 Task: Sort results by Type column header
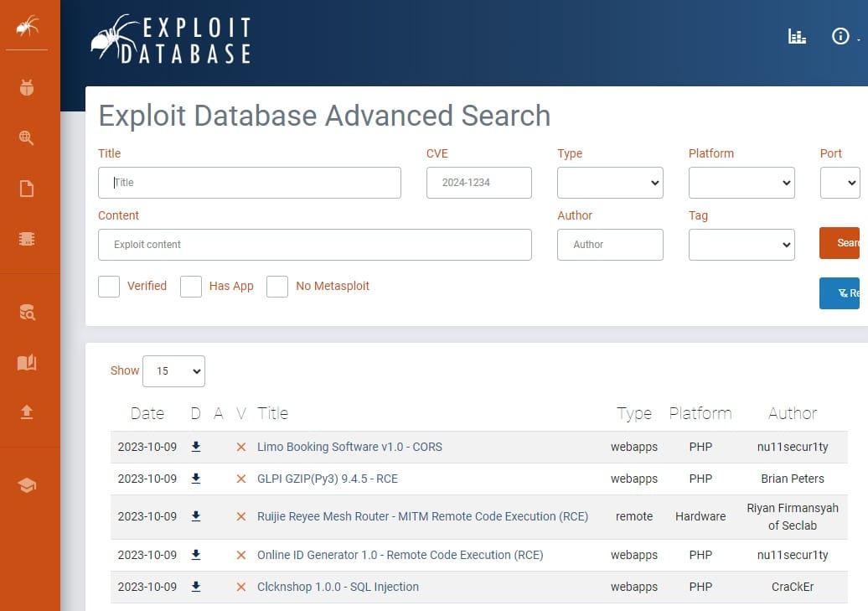(634, 413)
